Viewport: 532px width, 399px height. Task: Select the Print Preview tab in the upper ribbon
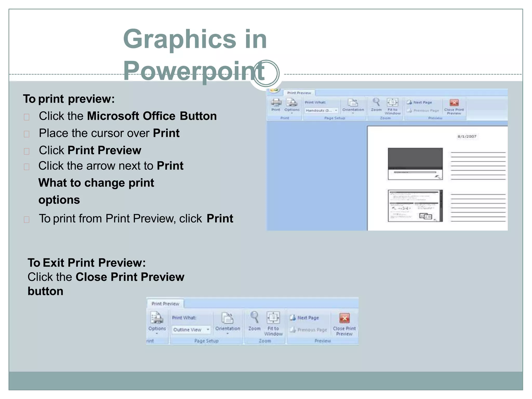[x=299, y=93]
